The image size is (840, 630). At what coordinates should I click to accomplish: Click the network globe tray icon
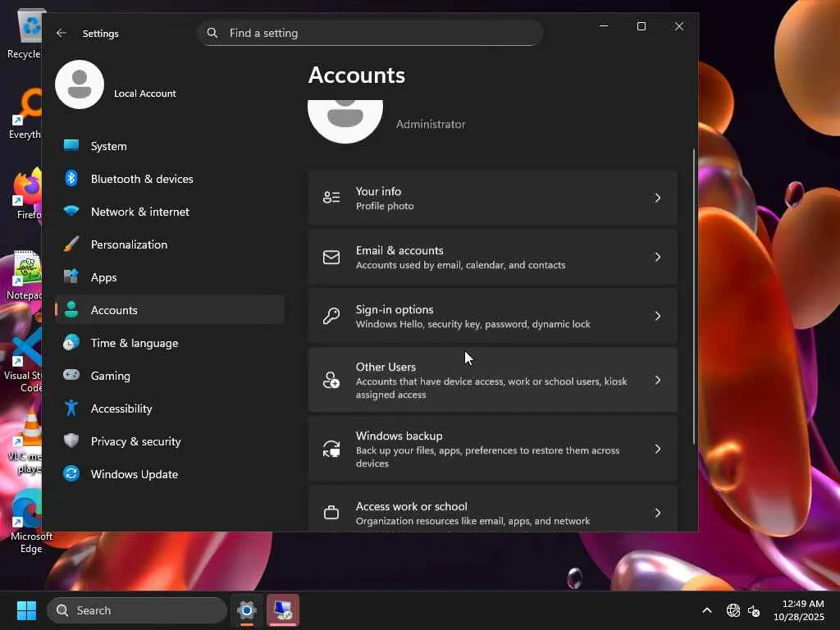click(733, 610)
